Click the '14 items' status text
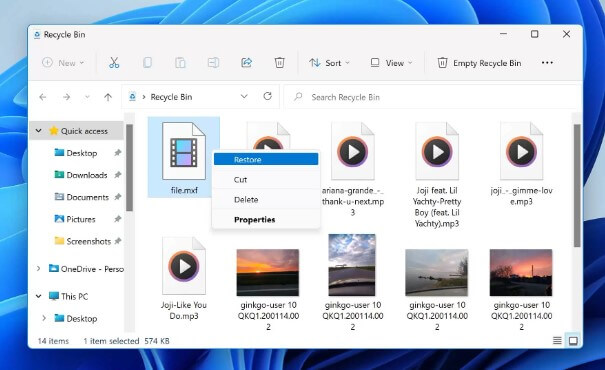 pyautogui.click(x=53, y=341)
